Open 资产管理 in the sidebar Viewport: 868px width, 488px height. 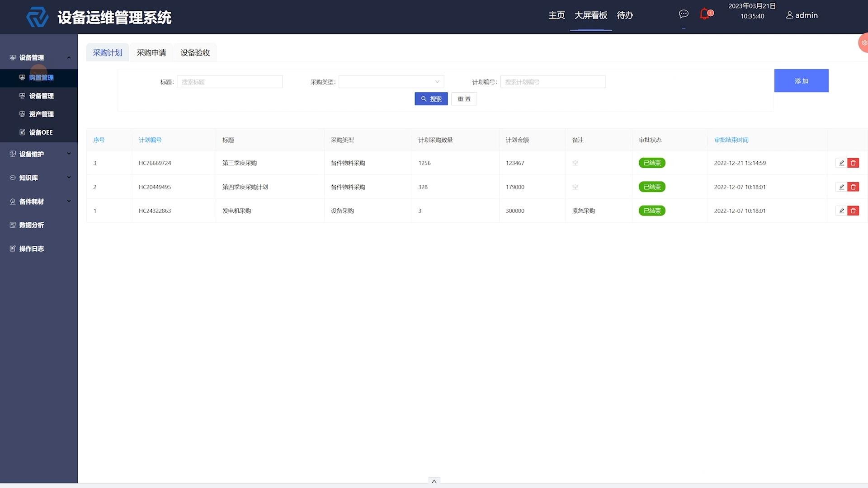39,114
